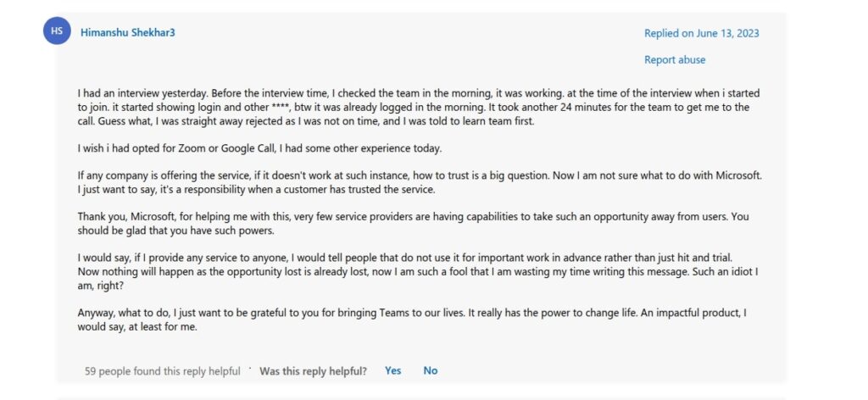Viewport: 868px width, 400px height.
Task: Vote No for reply helpfulness
Action: [430, 370]
